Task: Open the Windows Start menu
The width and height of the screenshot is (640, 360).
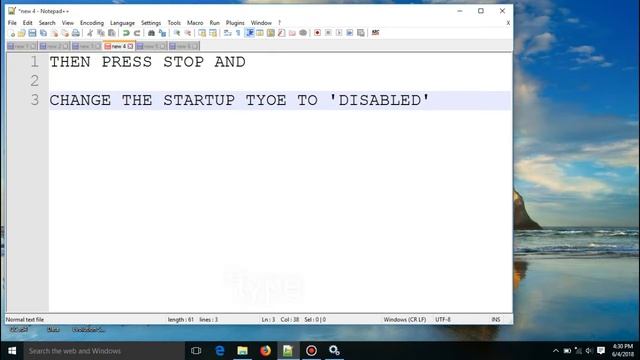Action: click(x=12, y=351)
